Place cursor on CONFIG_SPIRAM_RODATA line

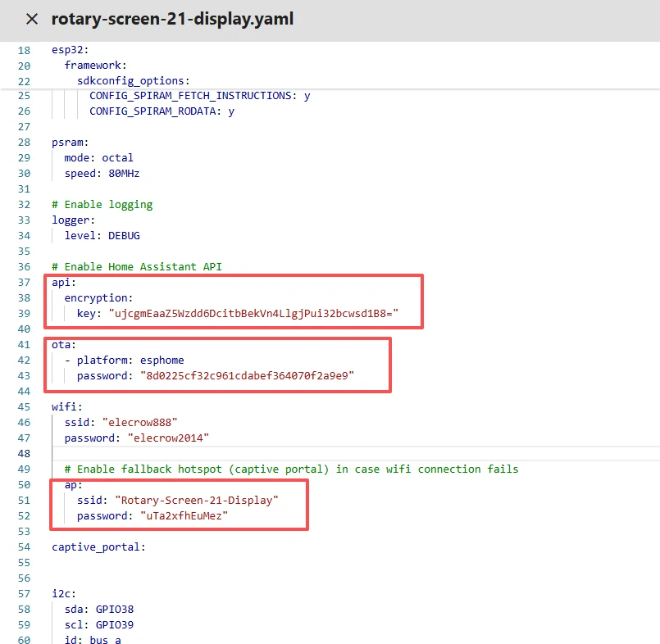[162, 111]
